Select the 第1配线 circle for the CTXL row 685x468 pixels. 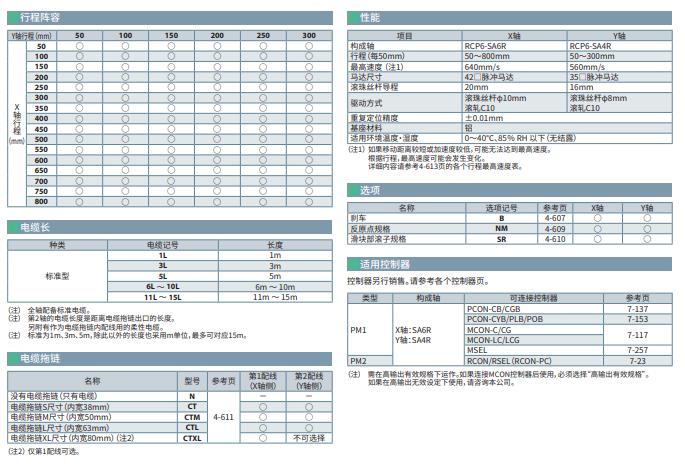click(262, 438)
